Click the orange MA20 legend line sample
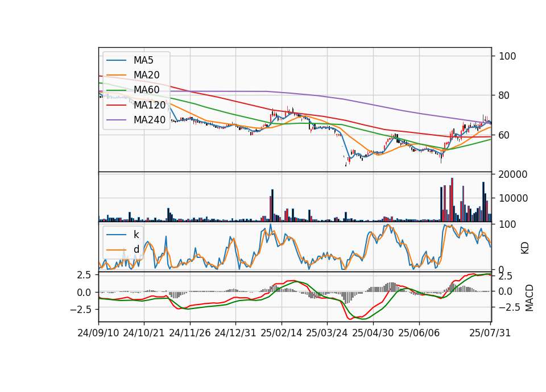This screenshot has width=546, height=392. coord(116,75)
